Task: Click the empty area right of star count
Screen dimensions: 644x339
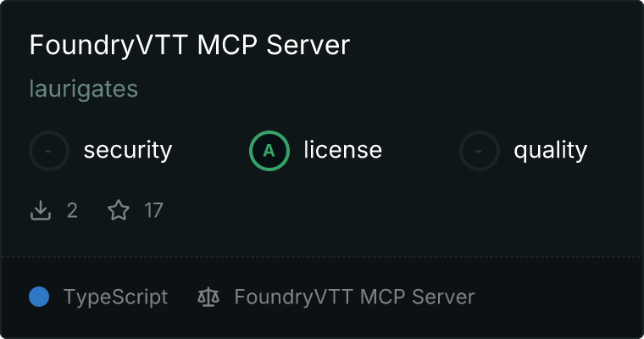Action: [x=402, y=210]
